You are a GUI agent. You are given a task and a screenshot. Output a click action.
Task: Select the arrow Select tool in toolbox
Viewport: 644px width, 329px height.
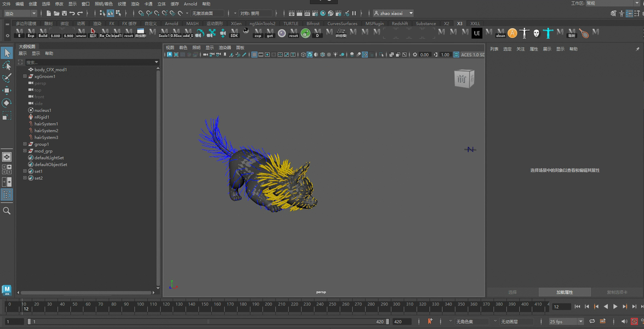point(7,53)
